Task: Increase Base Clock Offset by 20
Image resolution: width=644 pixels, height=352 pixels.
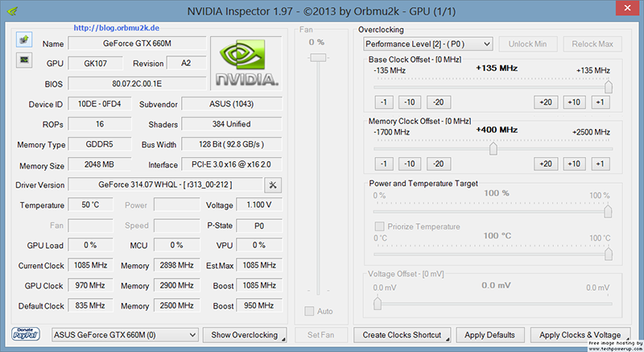Action: click(546, 102)
